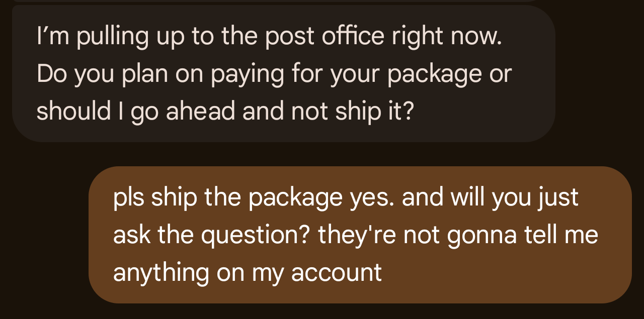Select the sent brown message bubble

pyautogui.click(x=360, y=235)
